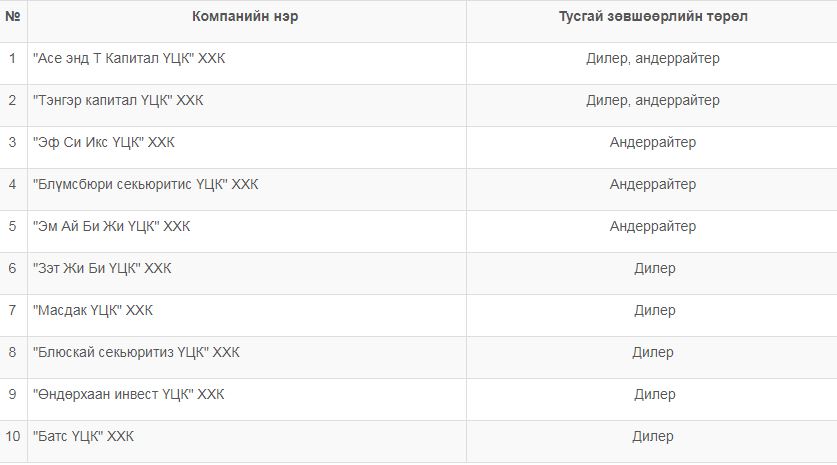The image size is (837, 465).
Task: Select the "Асе энд Т Капитал ҮЦК" company name
Action: 129,59
